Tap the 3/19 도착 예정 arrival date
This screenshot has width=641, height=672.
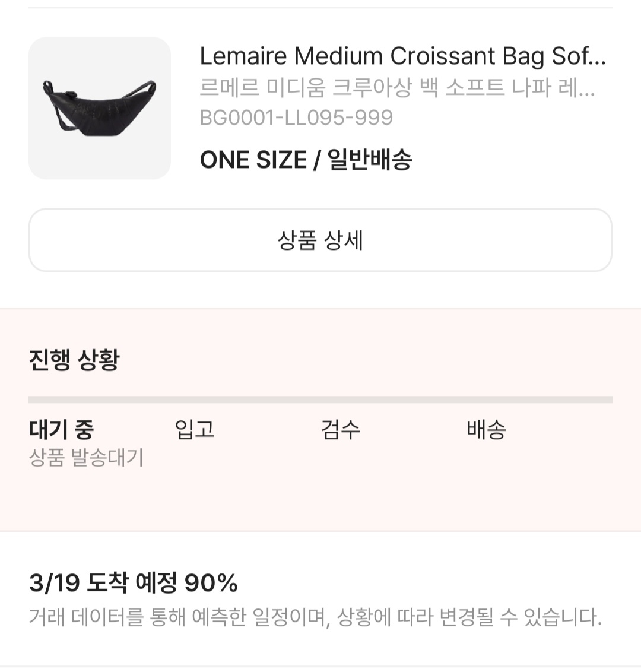coord(103,583)
